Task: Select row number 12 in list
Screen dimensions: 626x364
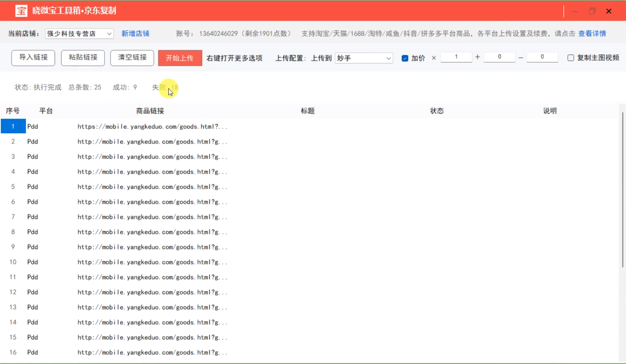Action: click(x=13, y=292)
